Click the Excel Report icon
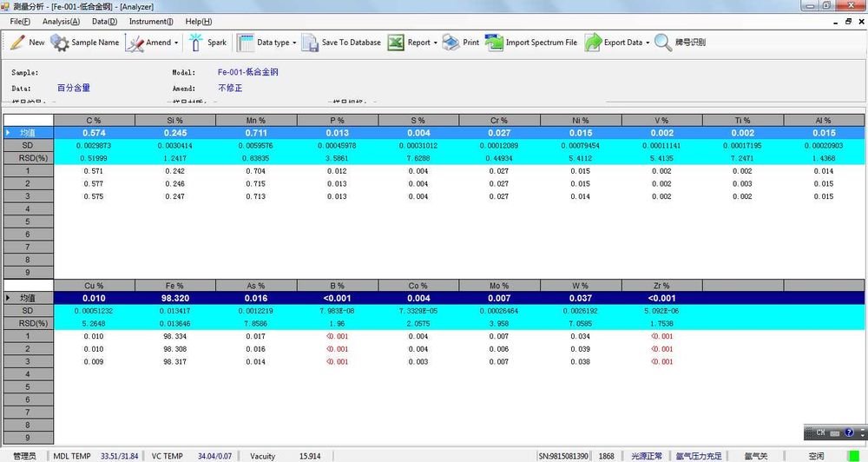 click(395, 42)
